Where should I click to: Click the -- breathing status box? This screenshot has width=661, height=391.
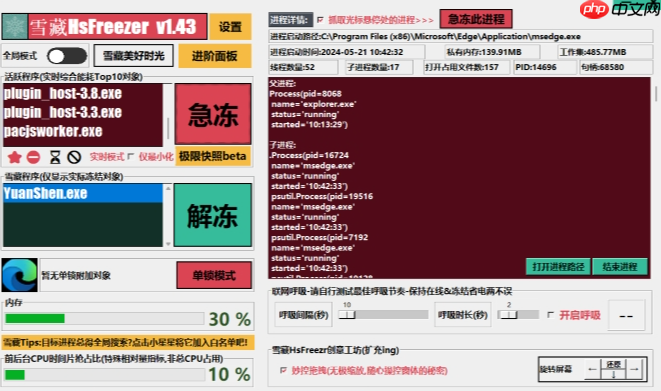[x=626, y=316]
